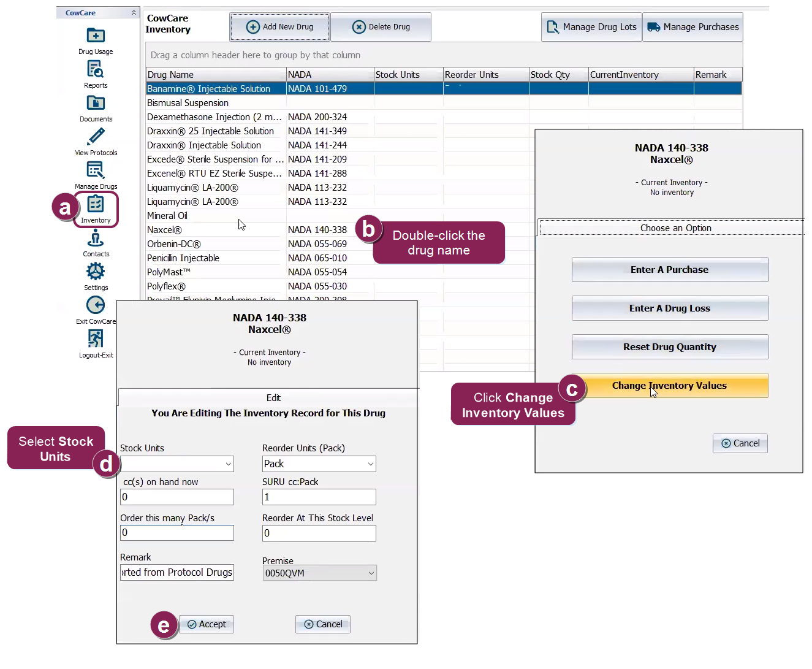The height and width of the screenshot is (669, 812).
Task: Select the Inventory clipboard icon
Action: pyautogui.click(x=96, y=205)
